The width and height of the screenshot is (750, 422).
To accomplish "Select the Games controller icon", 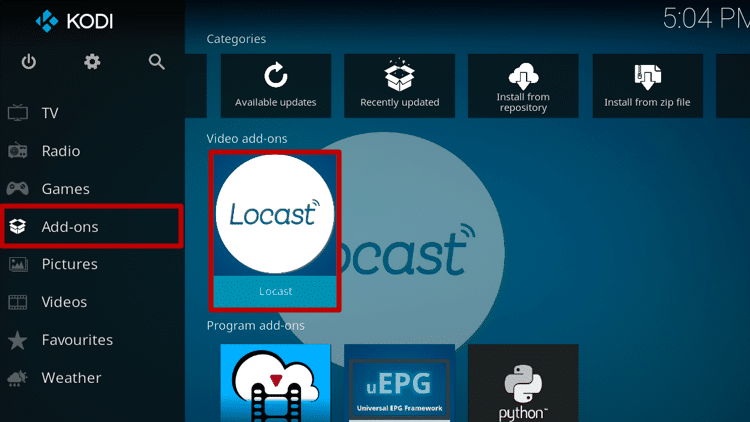I will (x=18, y=189).
